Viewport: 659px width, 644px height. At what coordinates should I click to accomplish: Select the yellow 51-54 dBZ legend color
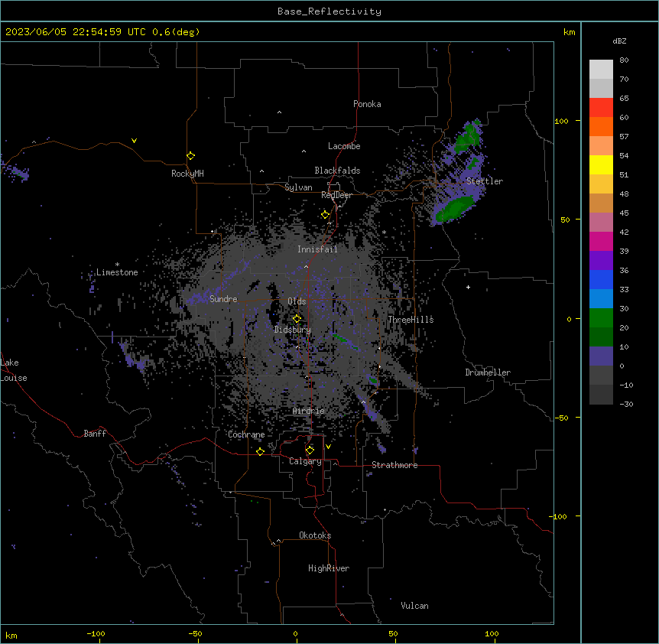[601, 165]
